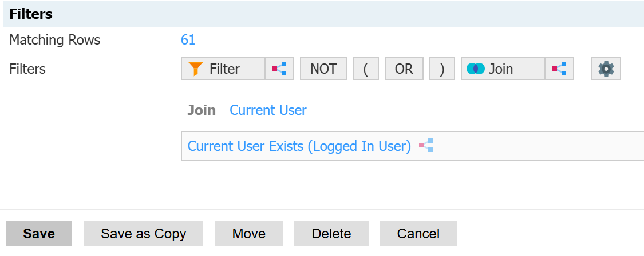Image resolution: width=644 pixels, height=256 pixels.
Task: Click the Move button
Action: pos(248,234)
